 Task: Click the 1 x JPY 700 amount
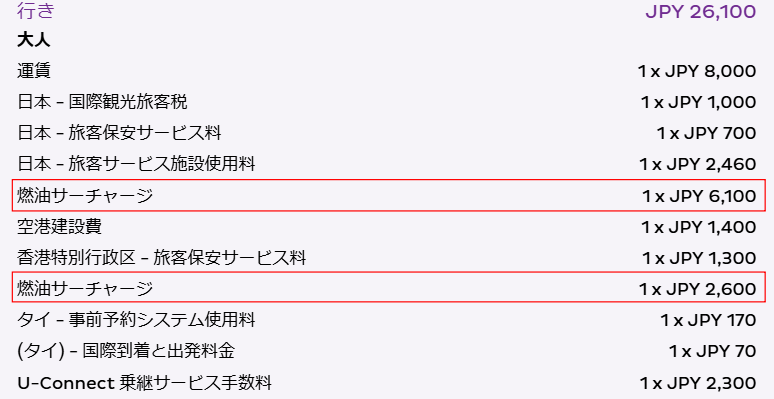click(x=706, y=133)
